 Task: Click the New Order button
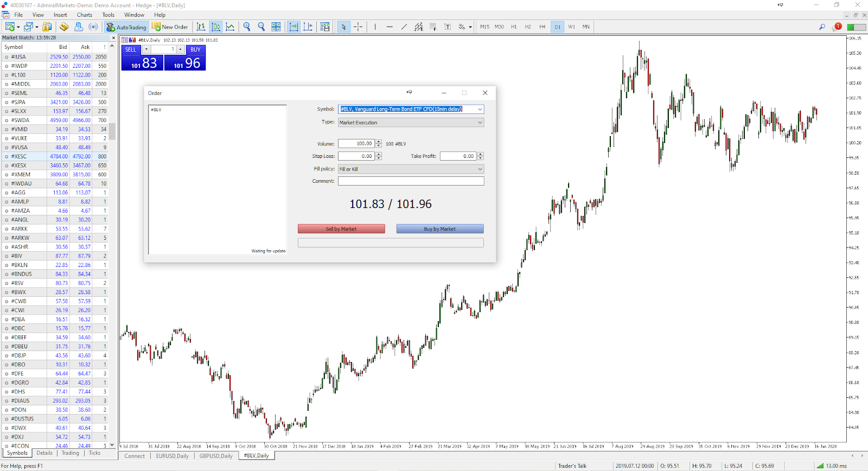[x=170, y=27]
